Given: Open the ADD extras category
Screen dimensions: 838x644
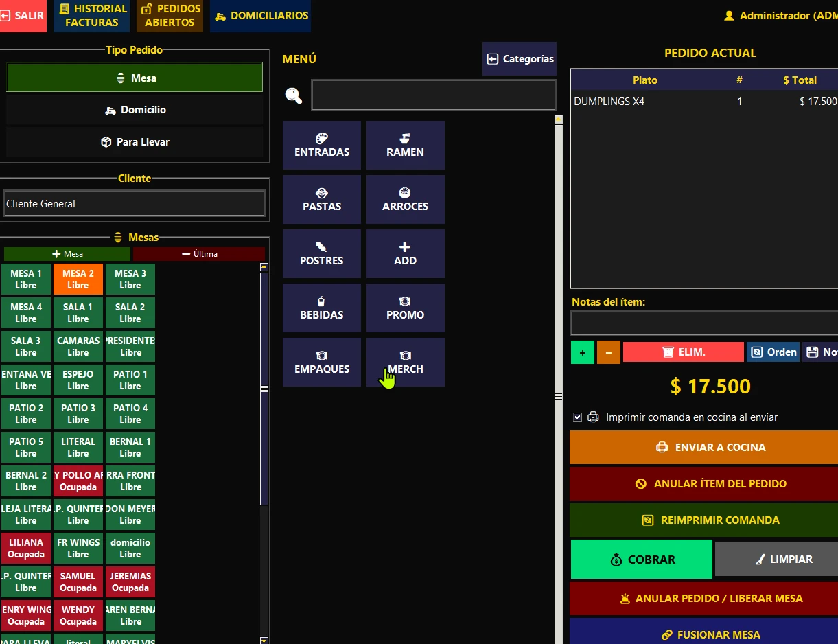Looking at the screenshot, I should pyautogui.click(x=406, y=254).
